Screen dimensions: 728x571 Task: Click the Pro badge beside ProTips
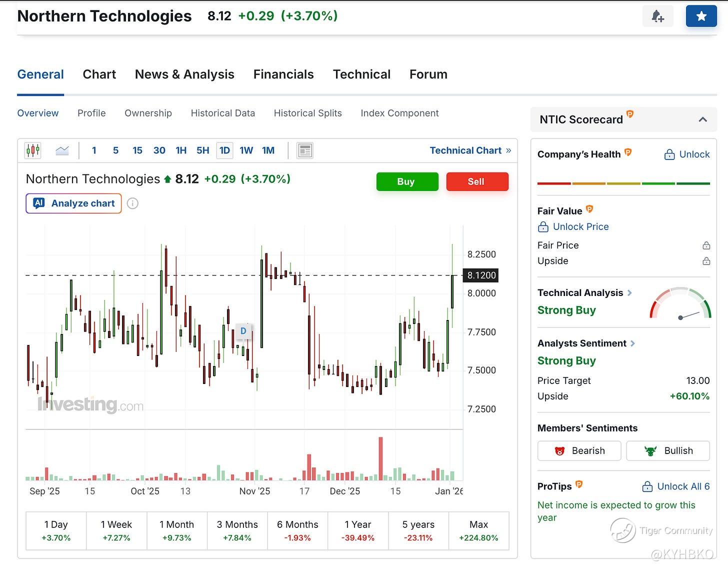(x=579, y=484)
